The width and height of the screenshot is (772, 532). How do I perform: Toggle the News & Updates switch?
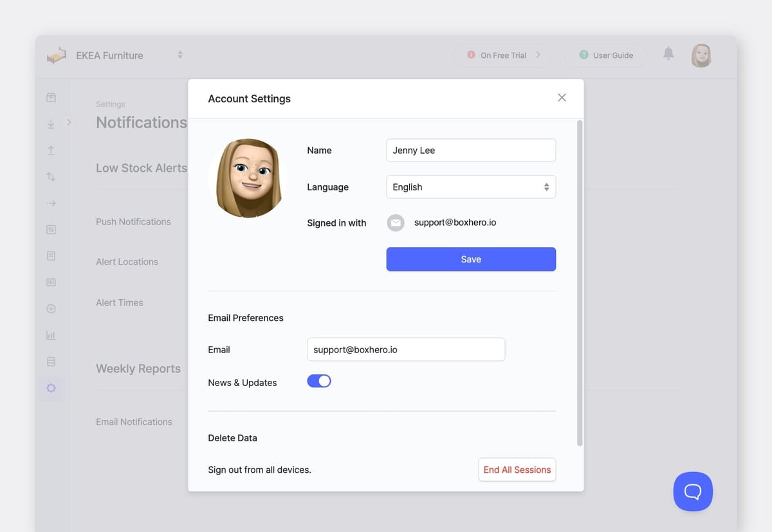point(319,381)
